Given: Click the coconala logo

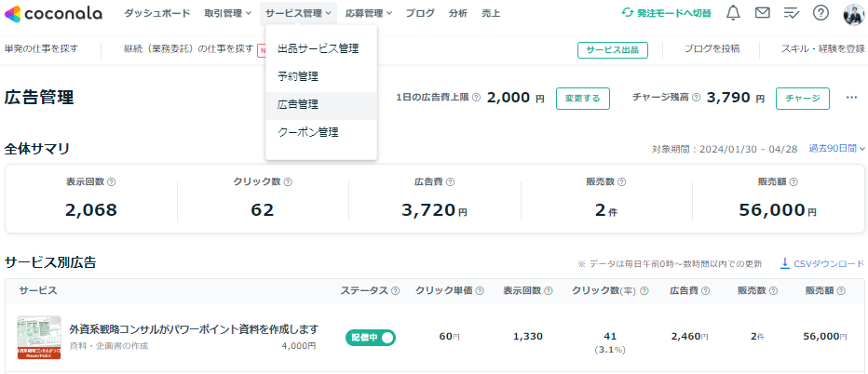Looking at the screenshot, I should (53, 13).
